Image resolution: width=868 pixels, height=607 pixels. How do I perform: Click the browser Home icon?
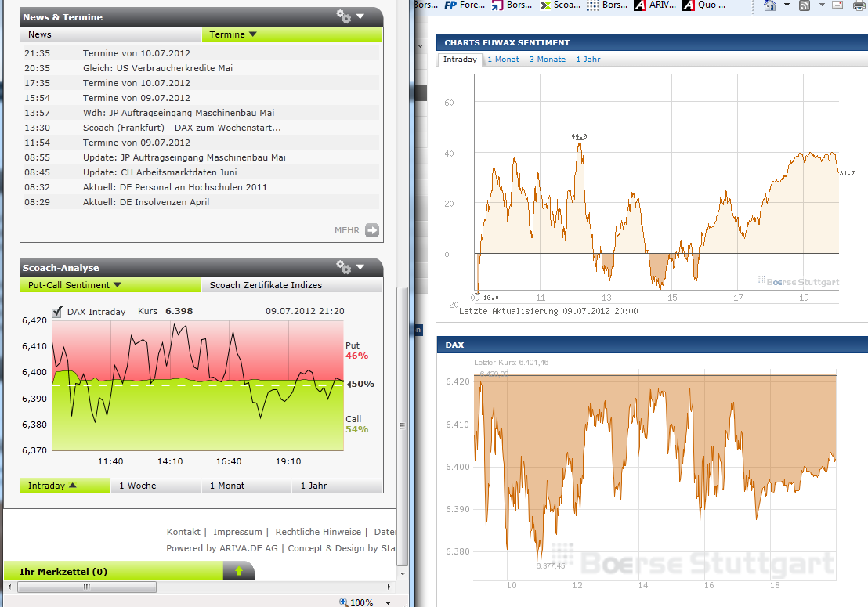770,5
